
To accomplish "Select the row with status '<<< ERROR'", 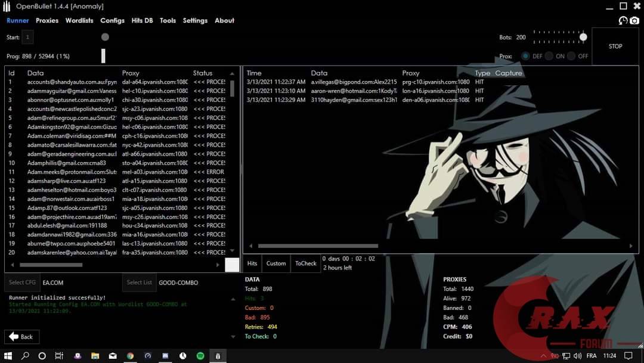I will tap(117, 172).
